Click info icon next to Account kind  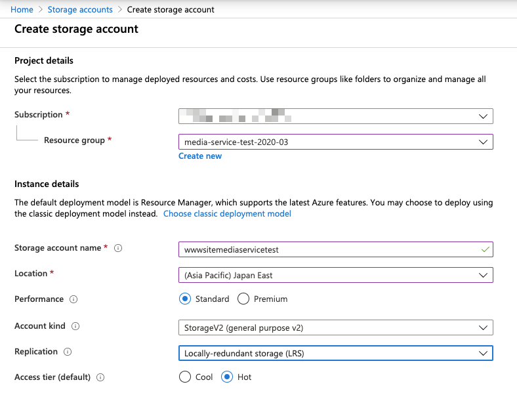[x=76, y=326]
